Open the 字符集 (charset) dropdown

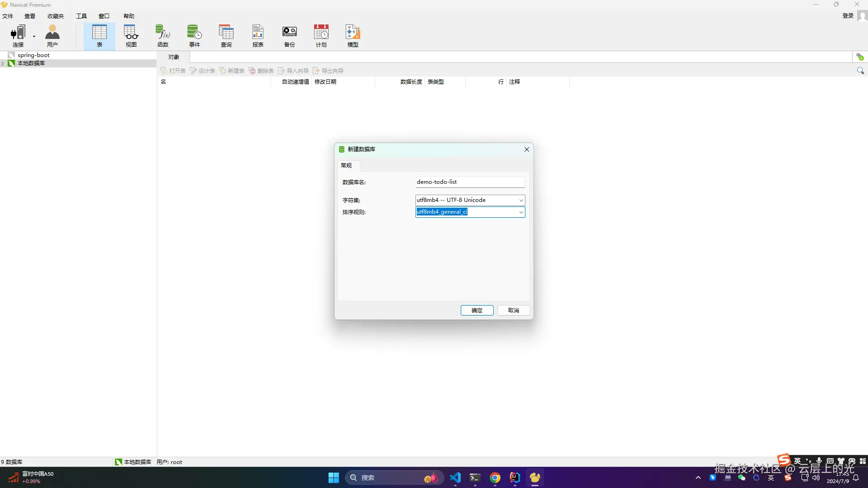521,200
